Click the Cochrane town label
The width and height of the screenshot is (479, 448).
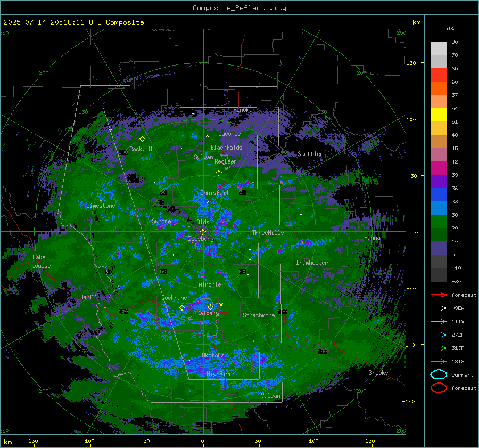[174, 298]
